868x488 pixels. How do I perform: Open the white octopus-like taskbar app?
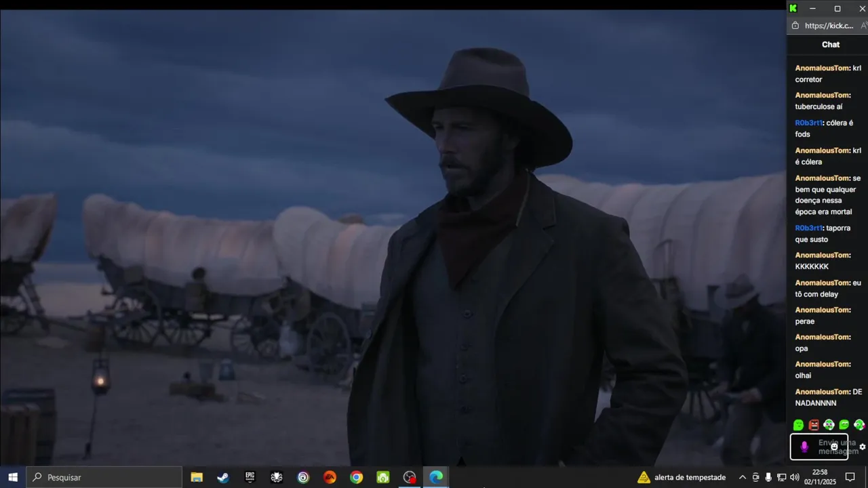(277, 477)
